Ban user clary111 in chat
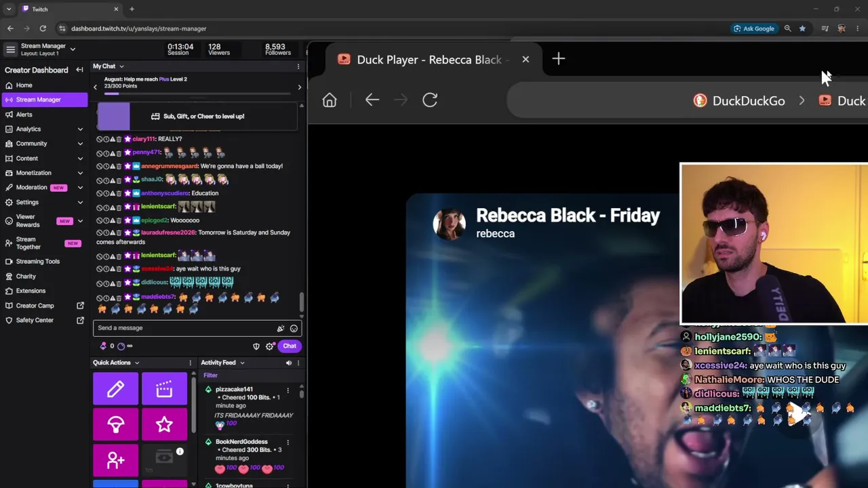This screenshot has width=868, height=488. [x=100, y=139]
